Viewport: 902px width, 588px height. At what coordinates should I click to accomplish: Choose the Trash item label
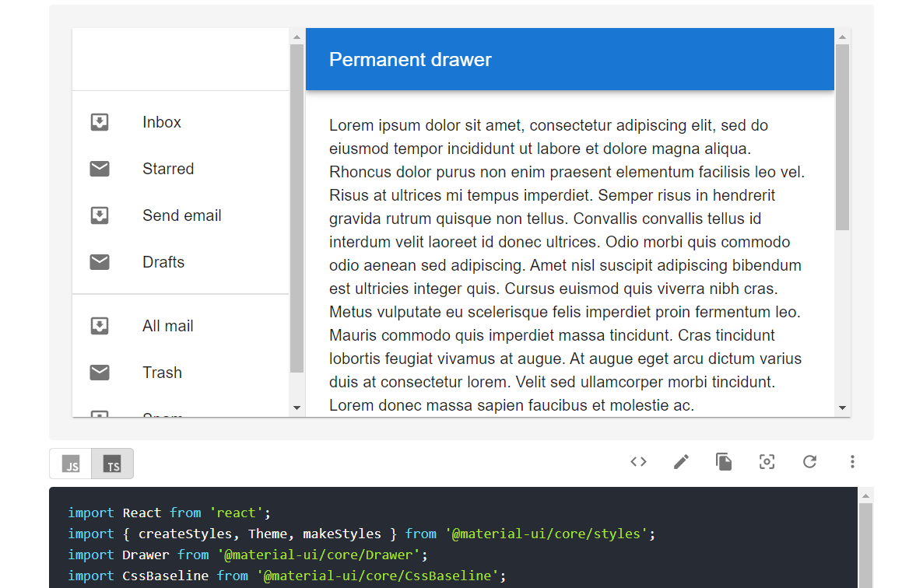[x=162, y=373]
